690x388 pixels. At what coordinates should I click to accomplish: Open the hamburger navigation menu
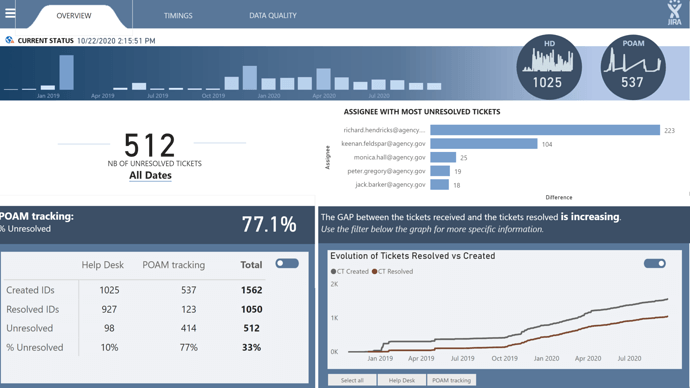[x=10, y=13]
